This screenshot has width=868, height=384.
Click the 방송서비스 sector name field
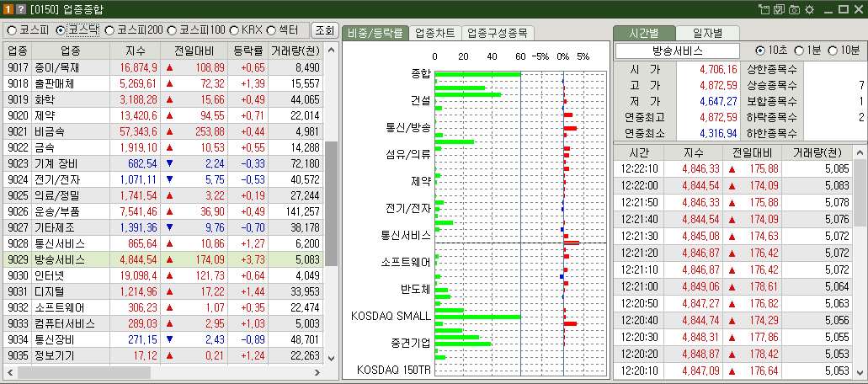click(x=678, y=51)
